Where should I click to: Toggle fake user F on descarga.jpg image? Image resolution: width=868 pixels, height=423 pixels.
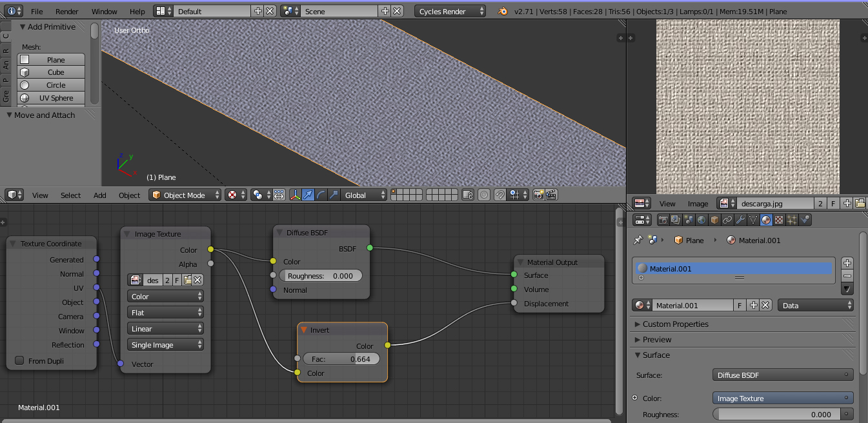point(833,203)
